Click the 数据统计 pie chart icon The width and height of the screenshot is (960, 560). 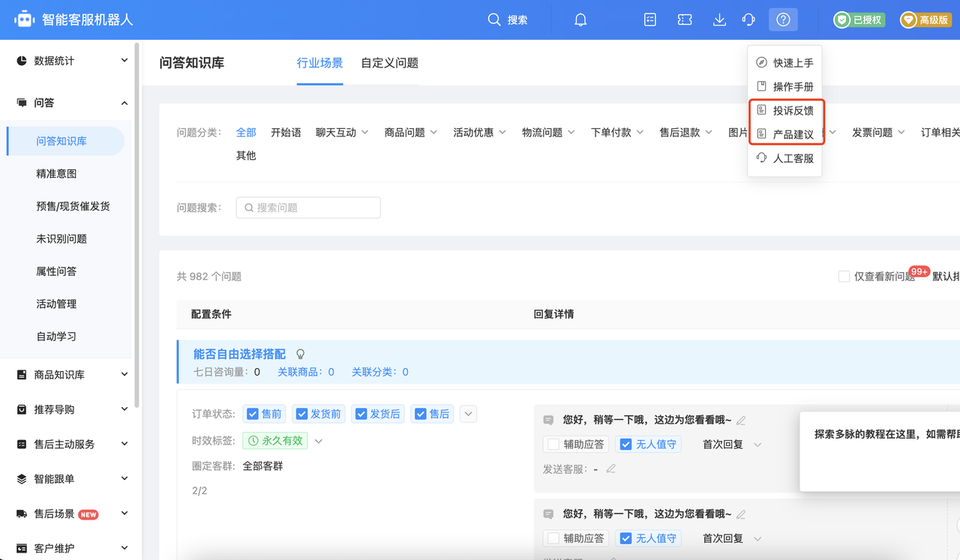(22, 61)
